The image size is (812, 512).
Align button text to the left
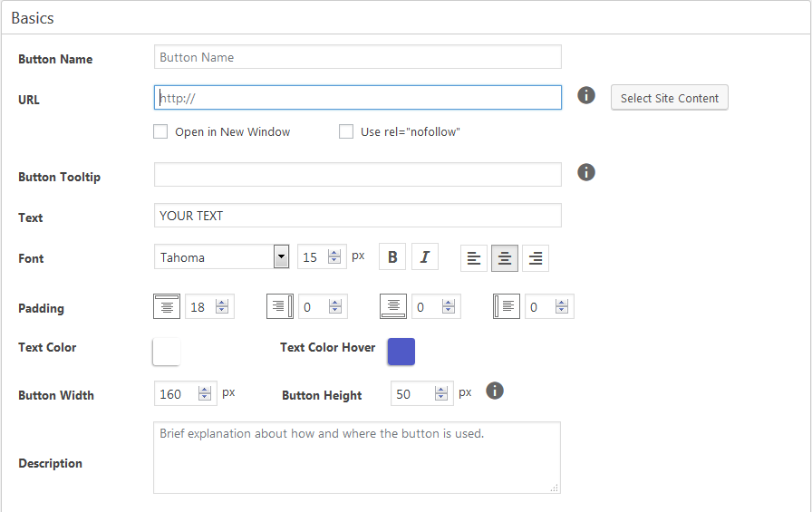[x=474, y=258]
